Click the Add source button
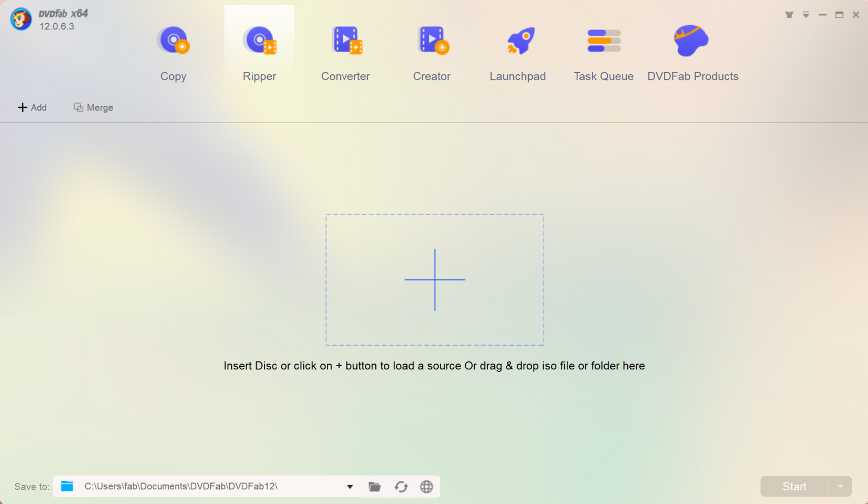 pyautogui.click(x=32, y=107)
